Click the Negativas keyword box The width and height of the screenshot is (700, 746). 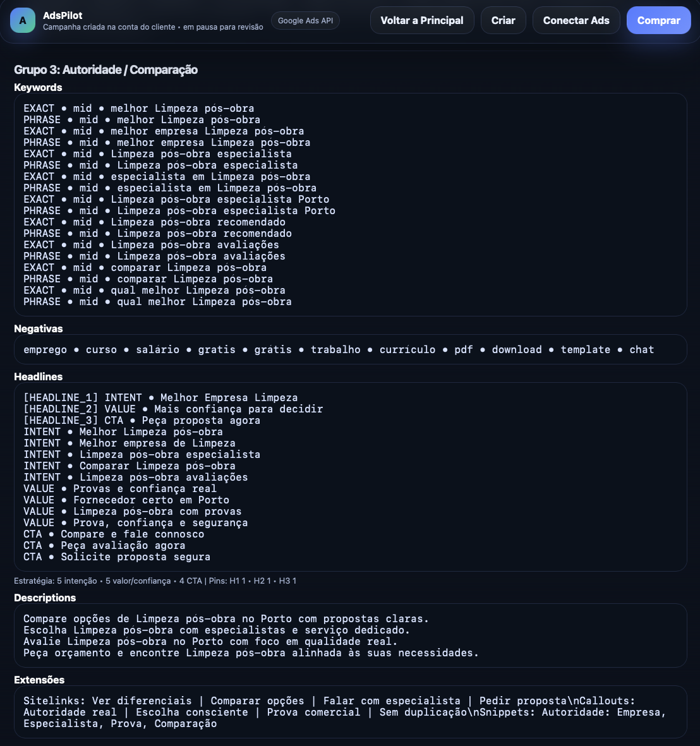click(350, 350)
